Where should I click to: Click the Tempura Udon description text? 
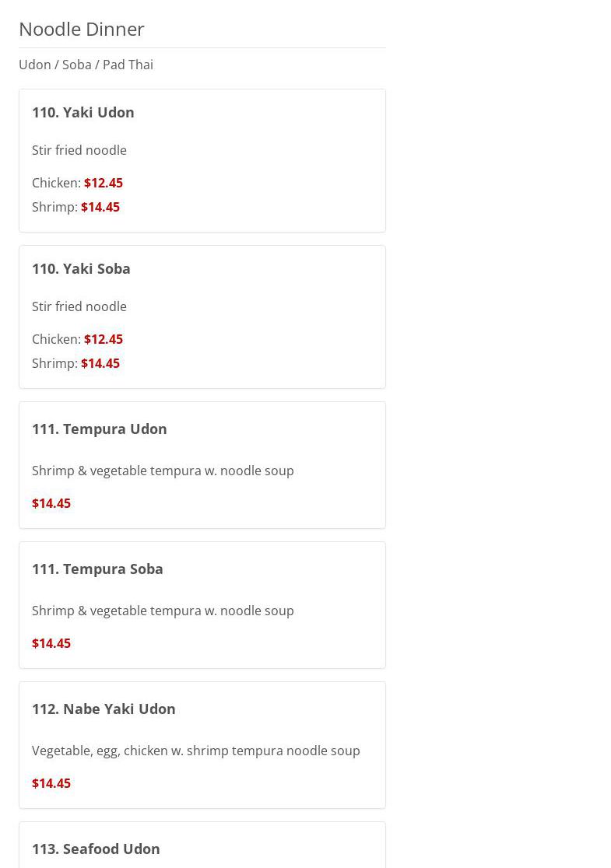(x=163, y=471)
